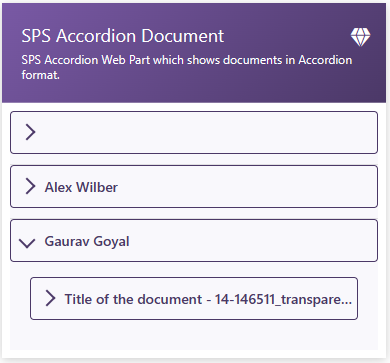Click the word Accordion in the main heading
The height and width of the screenshot is (363, 390).
97,36
